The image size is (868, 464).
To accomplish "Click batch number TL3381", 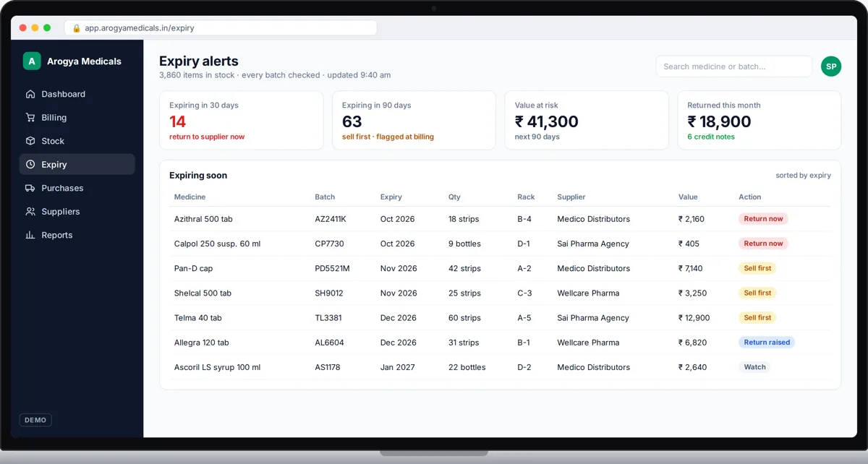I will coord(328,317).
